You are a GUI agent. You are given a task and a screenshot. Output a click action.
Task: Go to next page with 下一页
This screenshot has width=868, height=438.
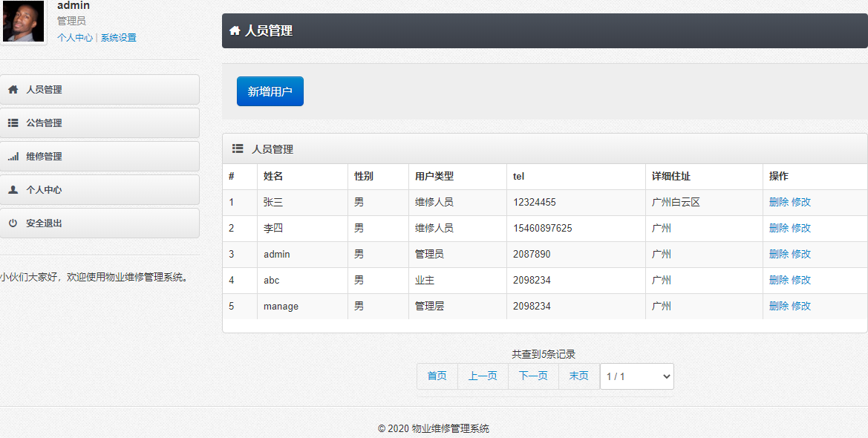533,376
